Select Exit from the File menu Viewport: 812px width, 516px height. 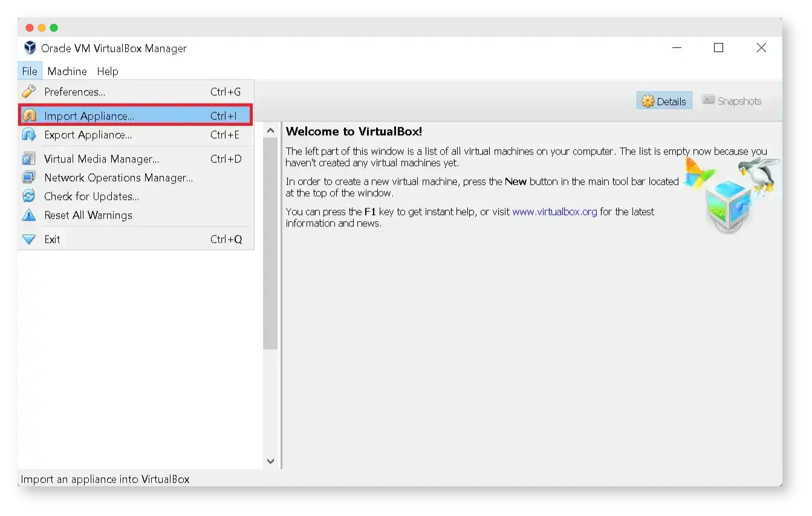(135, 239)
